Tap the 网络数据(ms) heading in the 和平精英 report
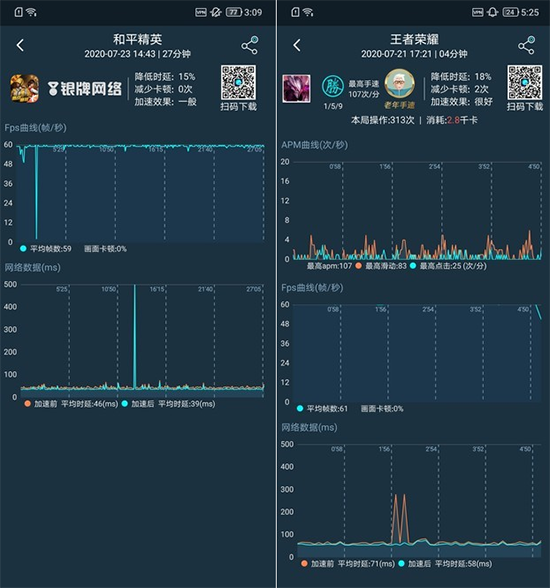Viewport: 550px width, 588px height. (x=32, y=267)
